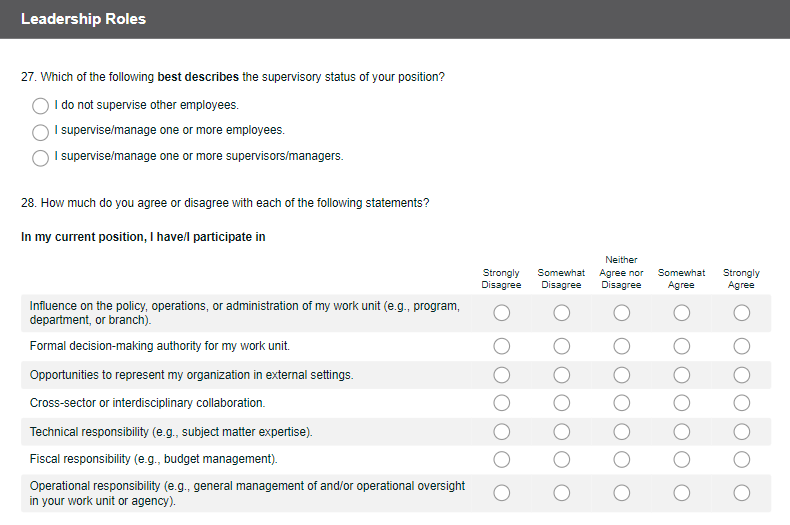The width and height of the screenshot is (790, 525).
Task: Select Strongly Agree for technical responsibility
Action: click(x=741, y=432)
